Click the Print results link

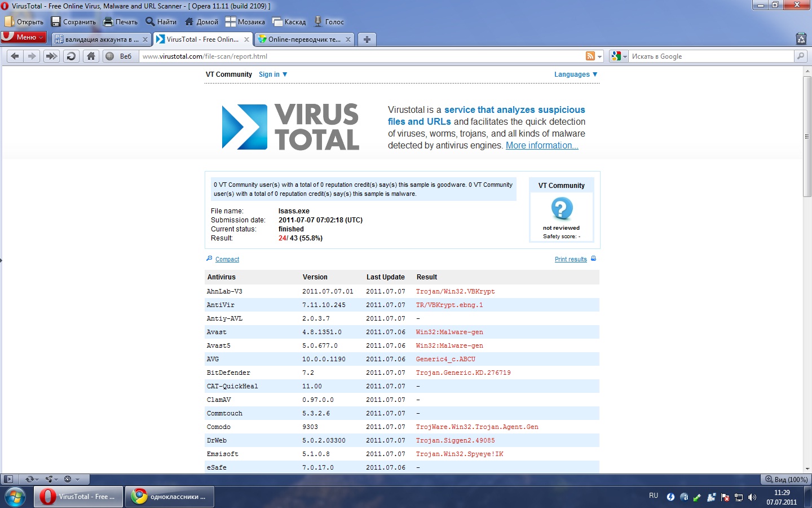point(571,259)
